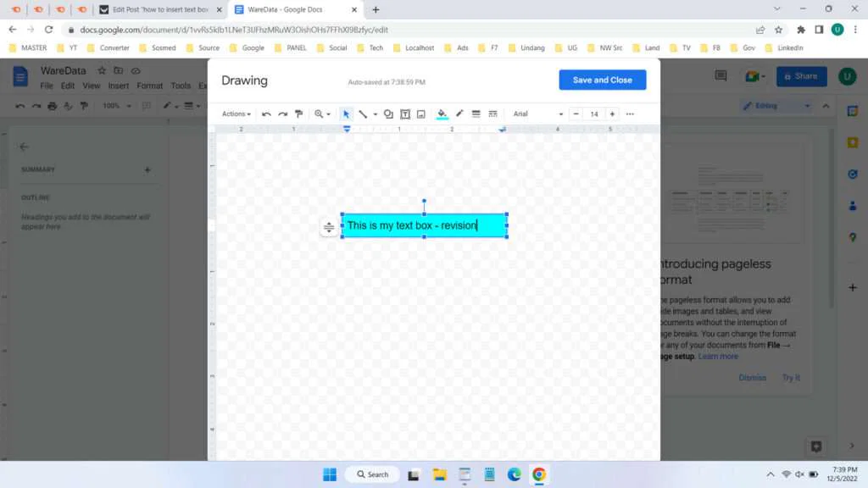Open Google Tasks in the side panel
Viewport: 868px width, 488px height.
coord(853,174)
